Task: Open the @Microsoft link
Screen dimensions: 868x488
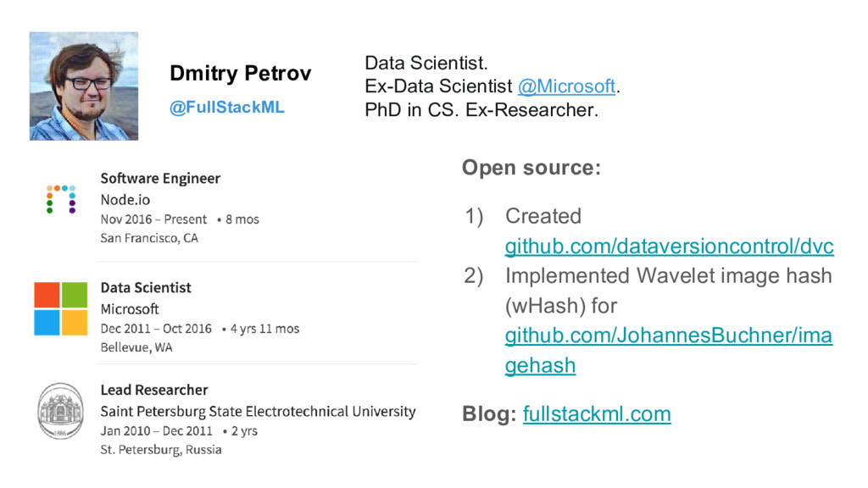Action: [566, 86]
